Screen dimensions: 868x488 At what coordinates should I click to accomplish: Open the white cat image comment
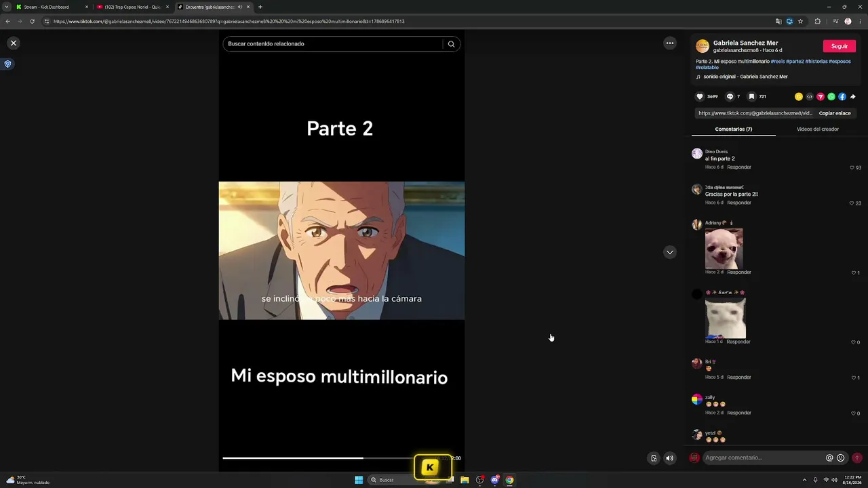(725, 318)
